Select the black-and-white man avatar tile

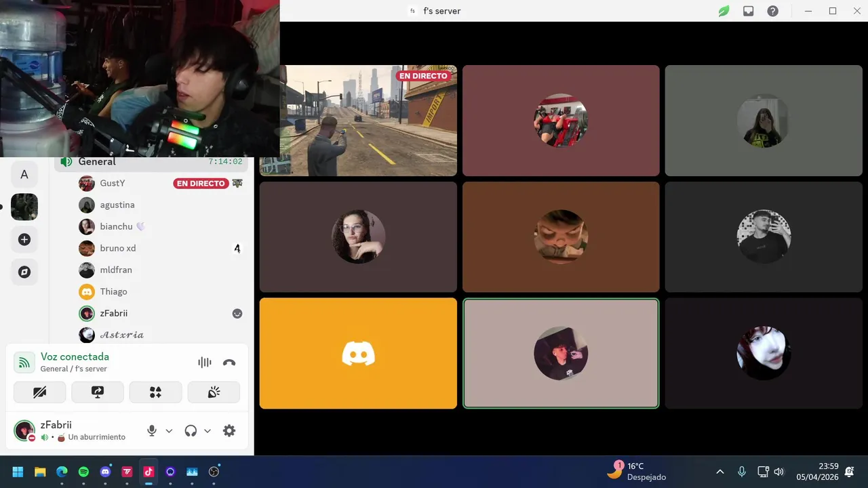[764, 237]
